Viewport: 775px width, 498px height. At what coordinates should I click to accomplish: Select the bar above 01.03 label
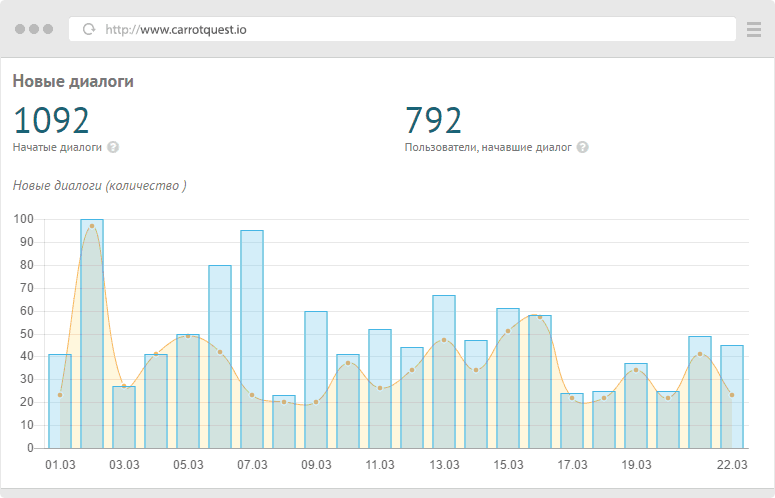point(60,401)
